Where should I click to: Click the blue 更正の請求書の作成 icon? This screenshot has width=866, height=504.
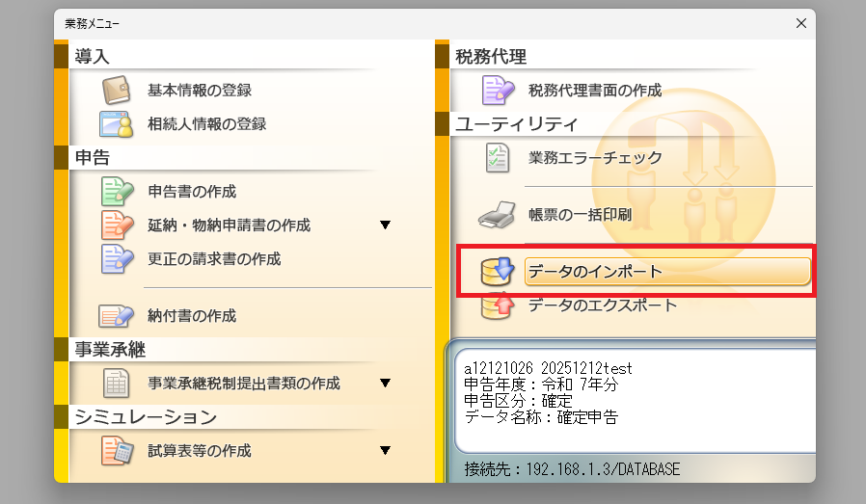117,259
